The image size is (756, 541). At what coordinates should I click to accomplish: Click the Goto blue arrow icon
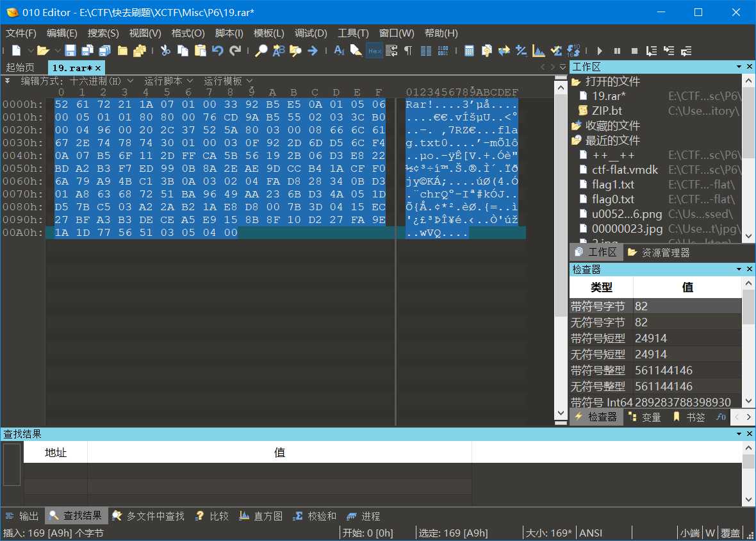point(313,51)
